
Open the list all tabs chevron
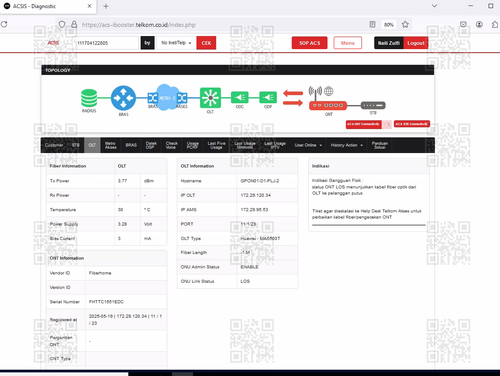click(x=434, y=6)
